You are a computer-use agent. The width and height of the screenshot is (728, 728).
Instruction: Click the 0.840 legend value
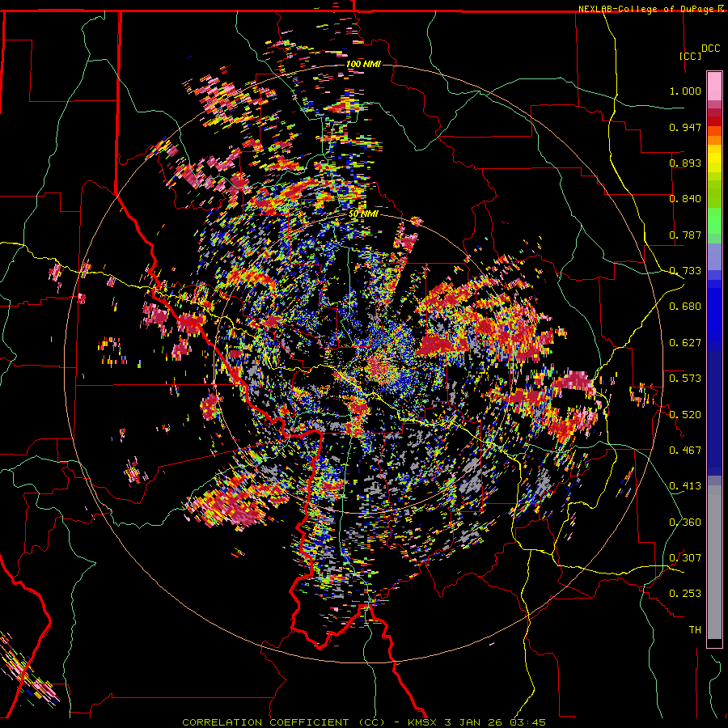(685, 198)
